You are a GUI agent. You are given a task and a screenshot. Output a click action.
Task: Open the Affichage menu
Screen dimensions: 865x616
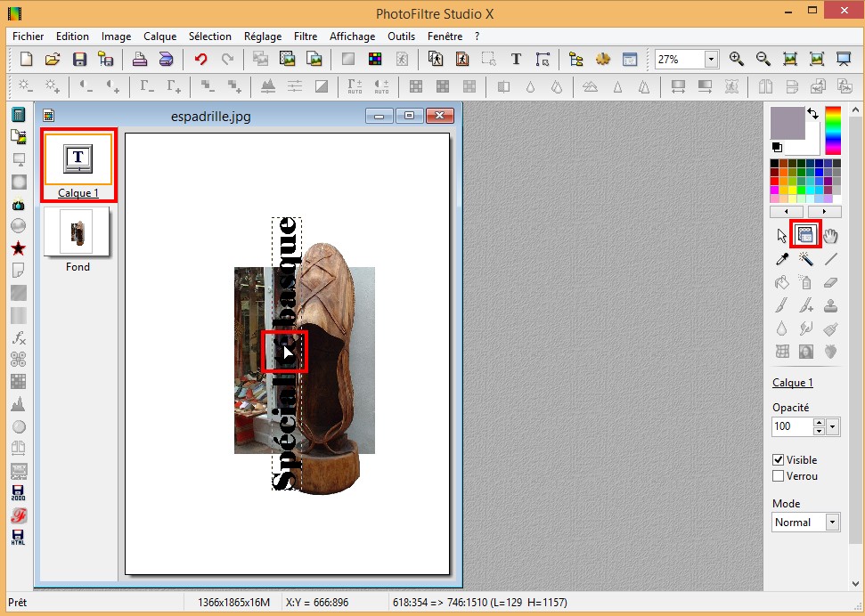tap(353, 36)
